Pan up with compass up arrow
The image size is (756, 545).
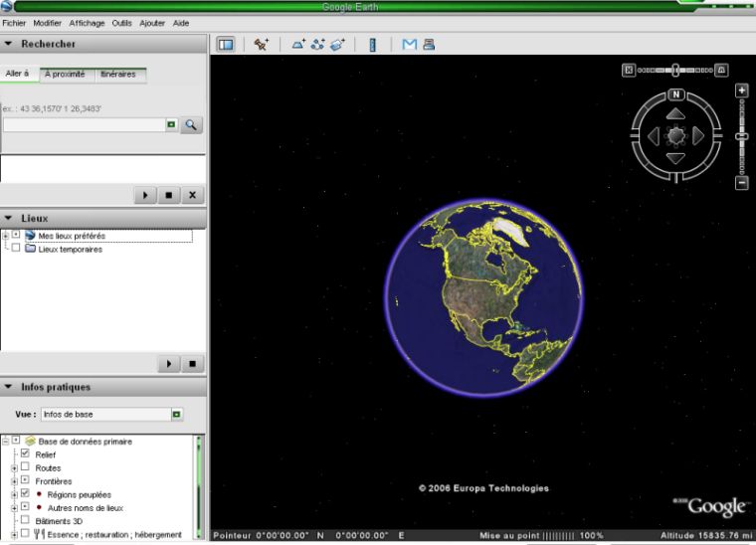[675, 113]
